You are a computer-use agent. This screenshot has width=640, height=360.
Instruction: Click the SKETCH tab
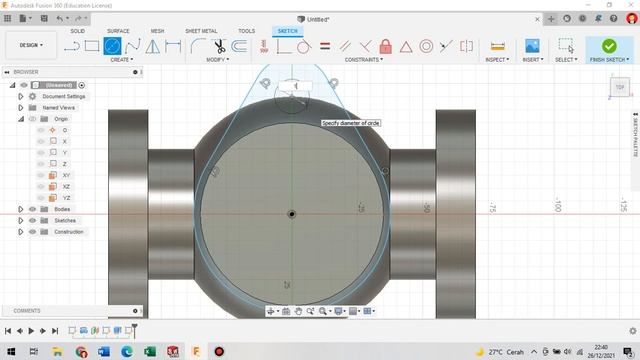(x=288, y=31)
